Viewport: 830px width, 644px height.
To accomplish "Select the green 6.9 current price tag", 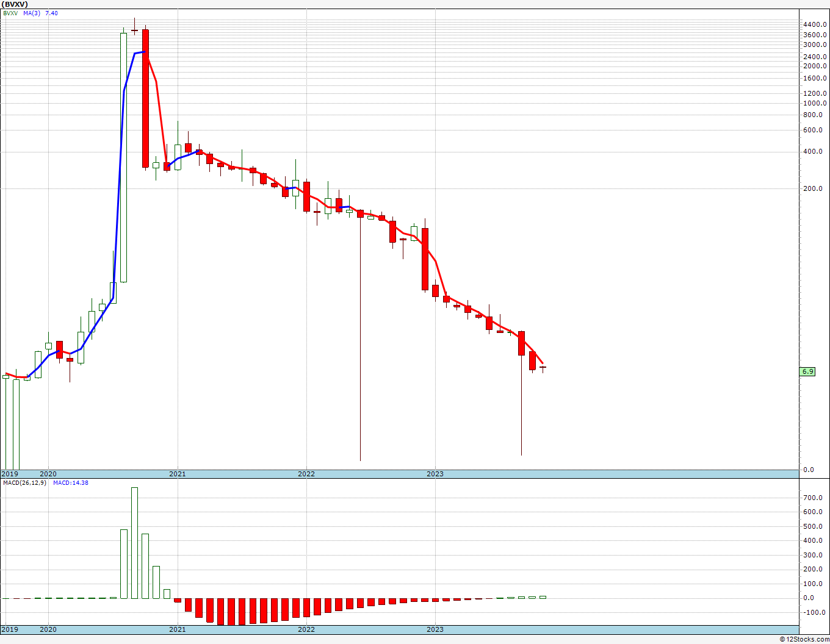I will pyautogui.click(x=807, y=371).
